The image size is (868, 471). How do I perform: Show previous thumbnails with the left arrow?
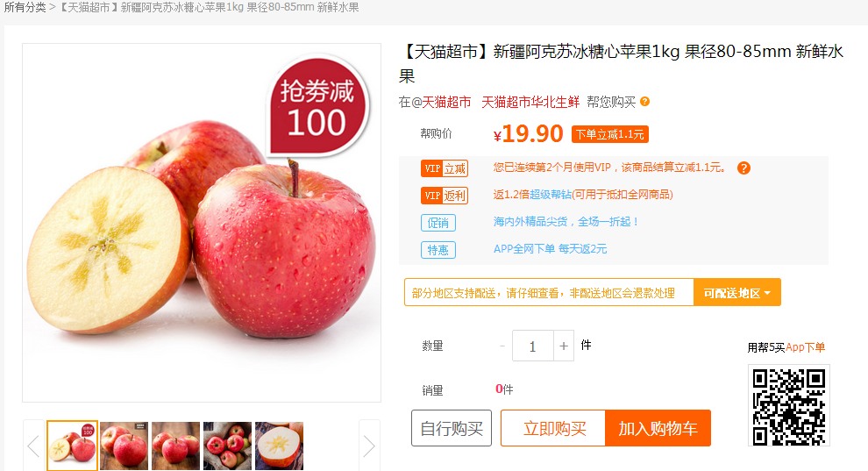(33, 446)
